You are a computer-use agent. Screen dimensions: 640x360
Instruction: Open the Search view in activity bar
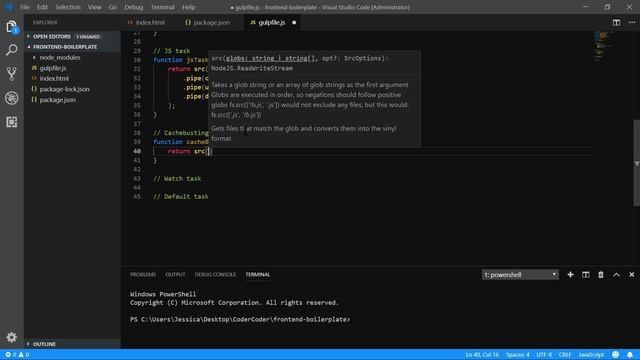tap(11, 50)
